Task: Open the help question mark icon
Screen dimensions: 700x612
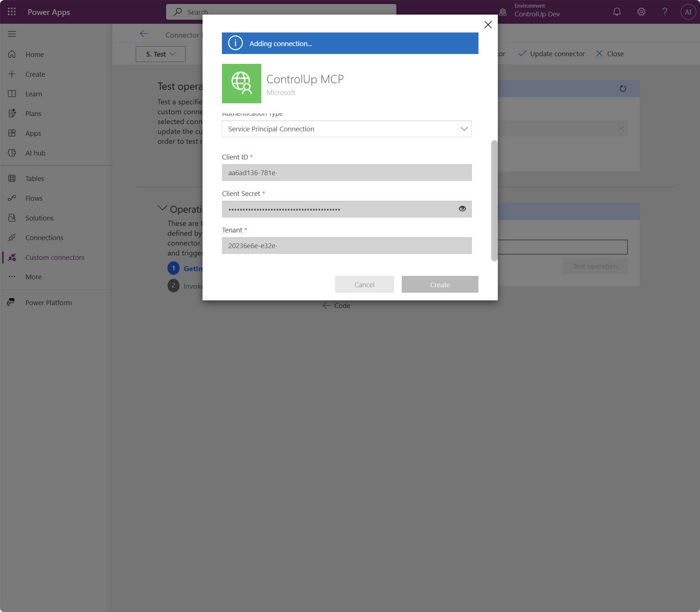Action: 665,12
